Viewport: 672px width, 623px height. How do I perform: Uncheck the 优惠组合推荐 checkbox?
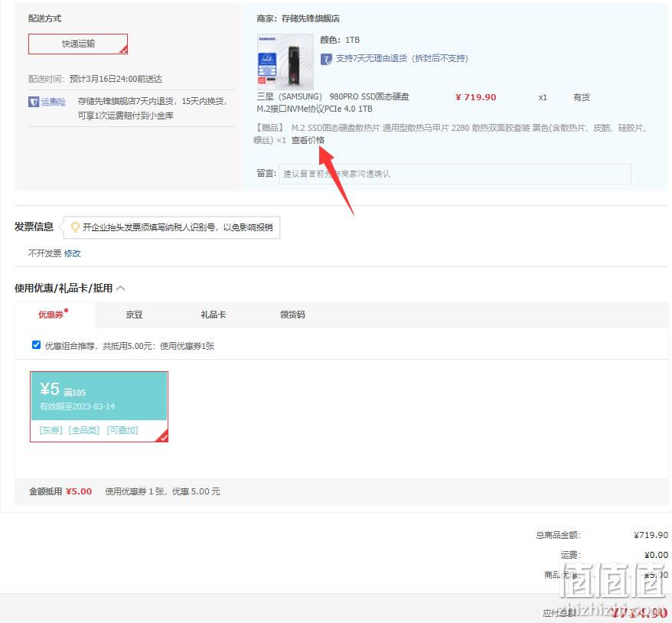(37, 345)
